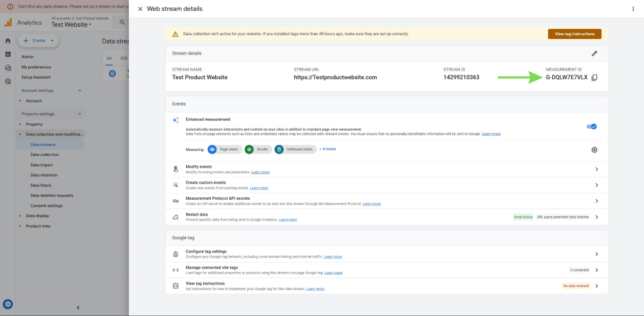Open My preferences in sidebar

pos(36,67)
